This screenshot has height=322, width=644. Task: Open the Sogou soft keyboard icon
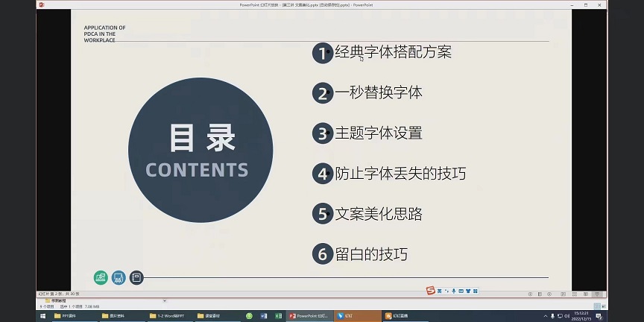pos(461,290)
